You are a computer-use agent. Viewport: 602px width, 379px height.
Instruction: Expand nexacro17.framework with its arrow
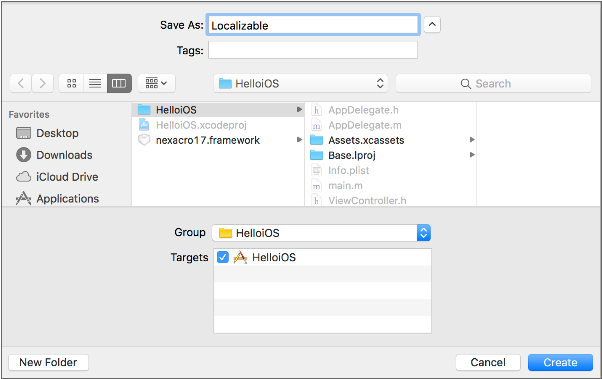(299, 140)
